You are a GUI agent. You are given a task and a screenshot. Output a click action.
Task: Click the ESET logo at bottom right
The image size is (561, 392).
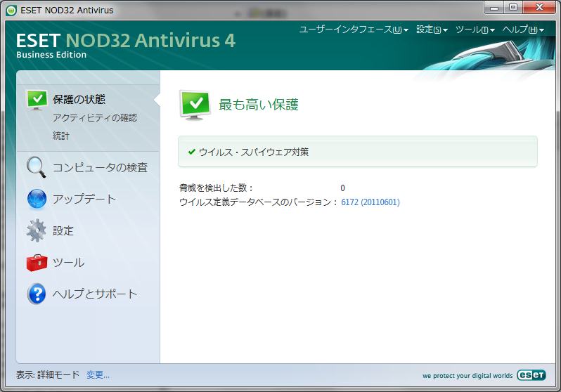(x=531, y=375)
